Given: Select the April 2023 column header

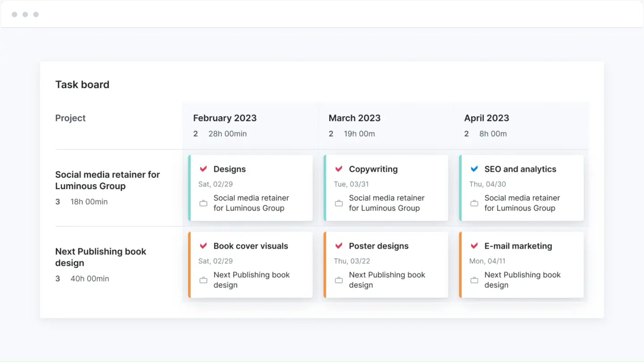Looking at the screenshot, I should click(x=487, y=118).
